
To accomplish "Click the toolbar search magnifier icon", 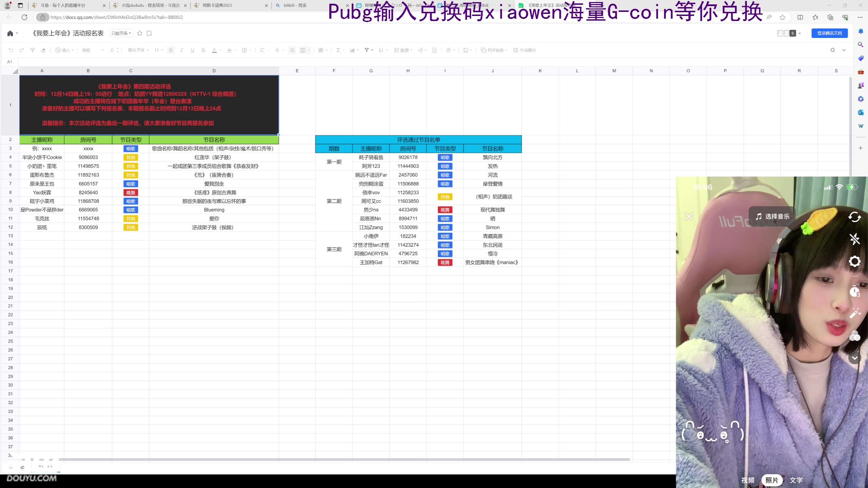I will [x=832, y=50].
